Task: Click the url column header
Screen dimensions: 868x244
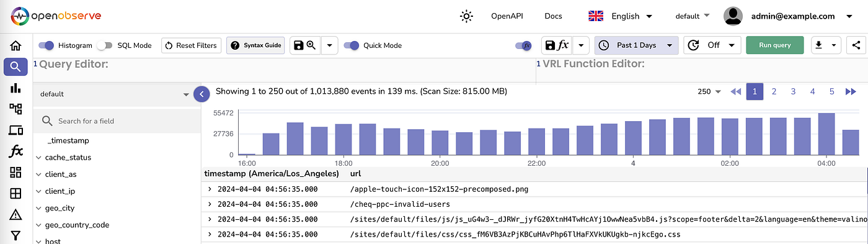Action: 355,173
